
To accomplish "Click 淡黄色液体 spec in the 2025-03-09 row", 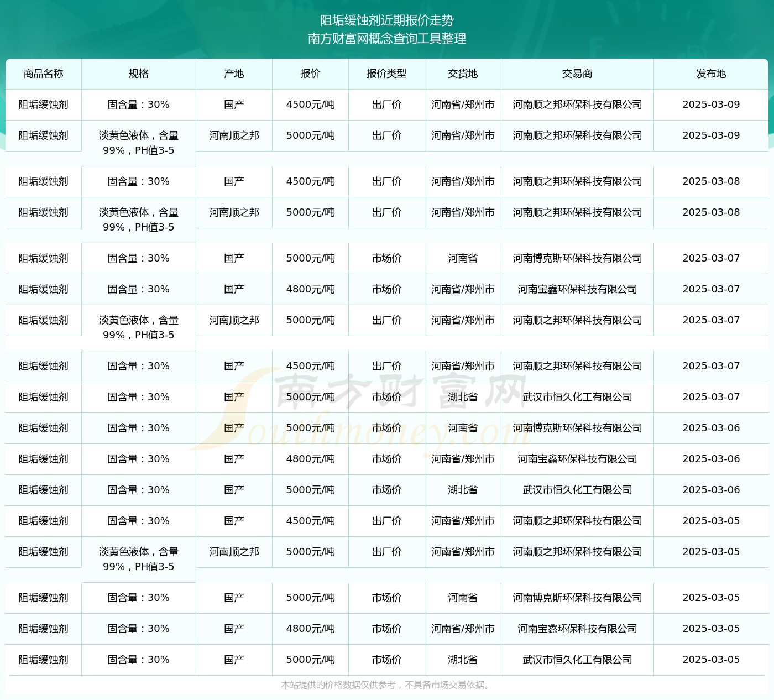I will (x=139, y=143).
